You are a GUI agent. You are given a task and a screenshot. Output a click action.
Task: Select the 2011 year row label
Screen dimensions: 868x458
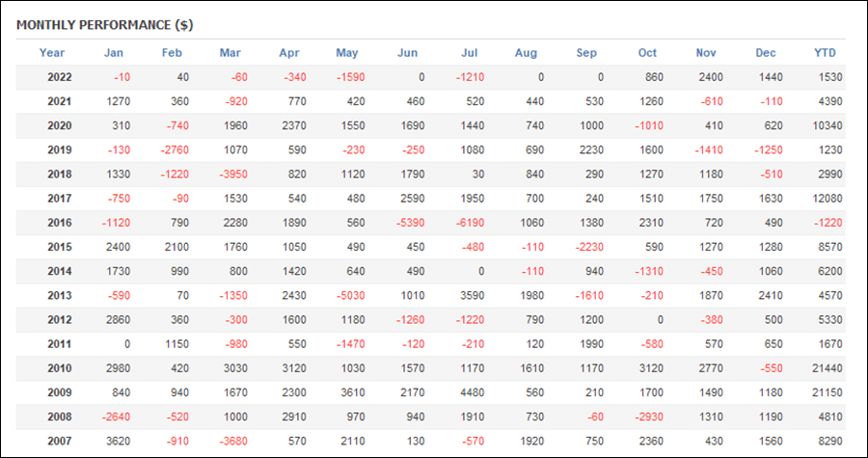60,344
